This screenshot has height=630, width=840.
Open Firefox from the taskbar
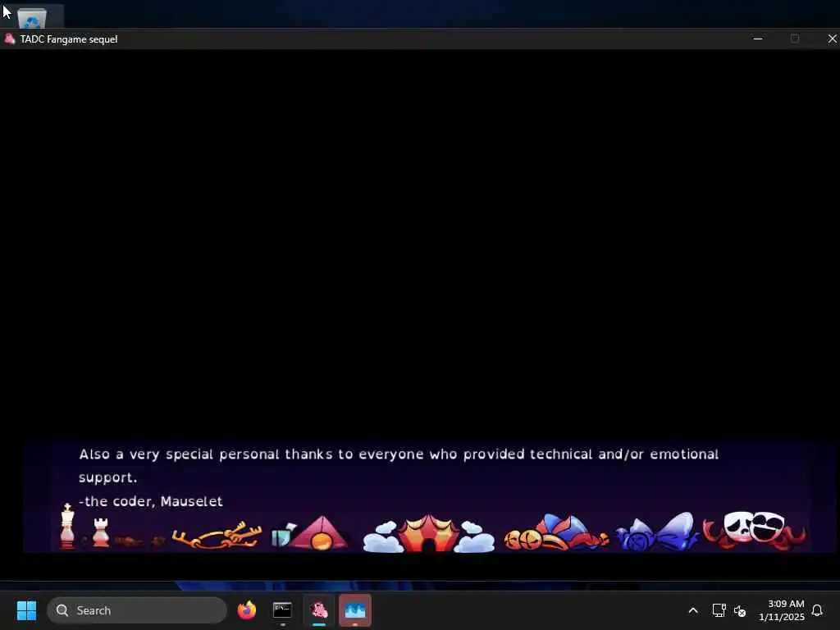(246, 610)
